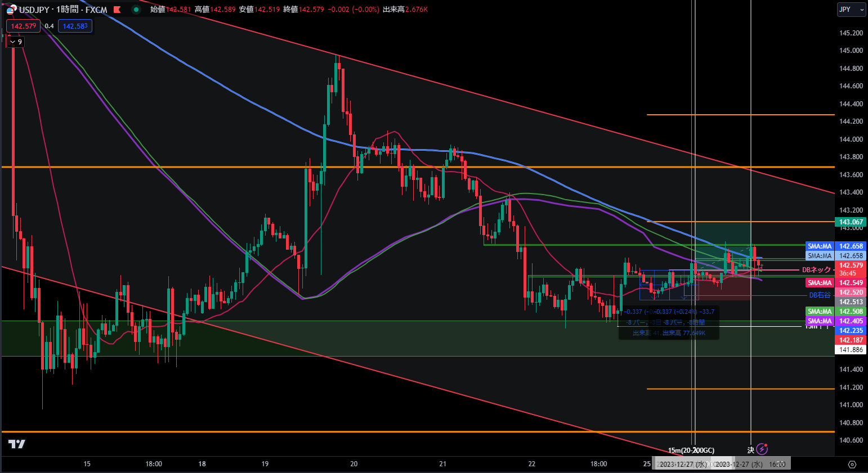Click the 決 event marker below the chart

(751, 449)
